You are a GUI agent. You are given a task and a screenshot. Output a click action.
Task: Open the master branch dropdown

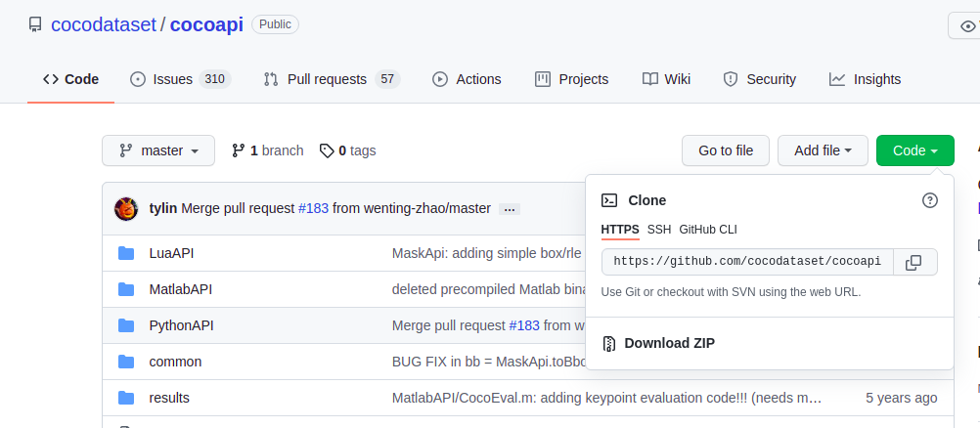158,150
